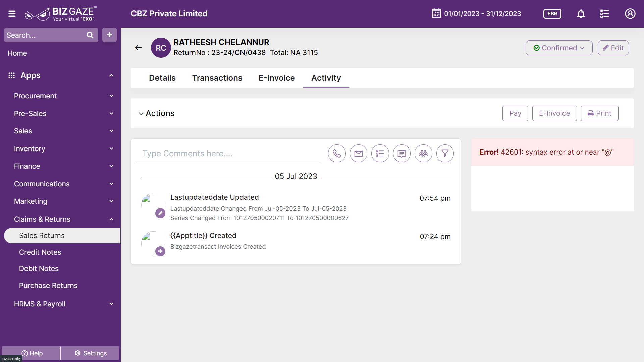Expand the Communications menu
Viewport: 644px width, 362px height.
coord(111,184)
